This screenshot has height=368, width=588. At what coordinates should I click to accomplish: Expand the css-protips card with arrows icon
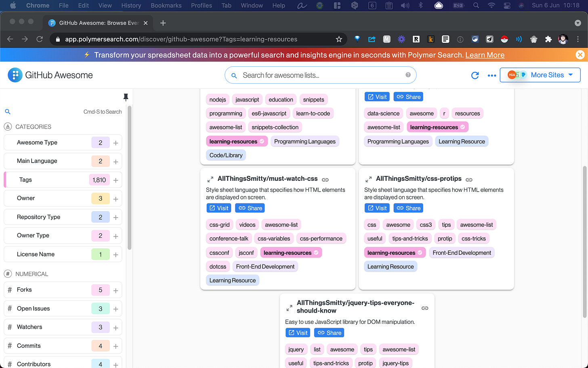368,179
